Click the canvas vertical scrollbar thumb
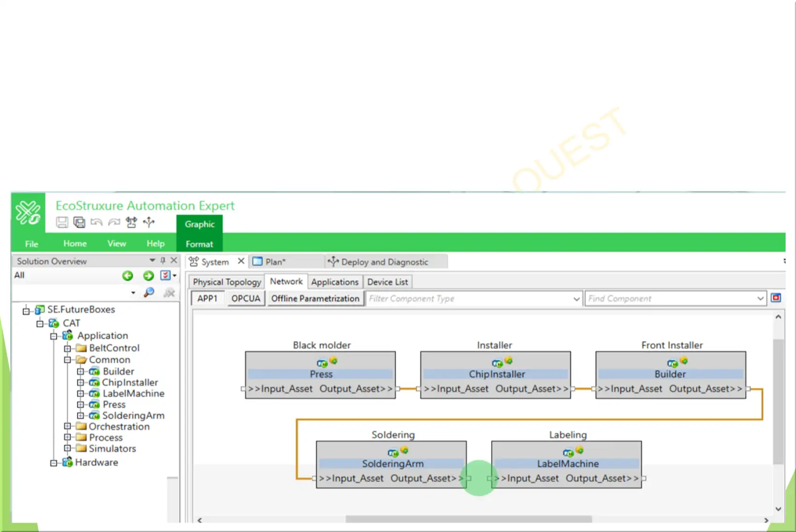Screen dimensions: 796x532 click(x=778, y=402)
